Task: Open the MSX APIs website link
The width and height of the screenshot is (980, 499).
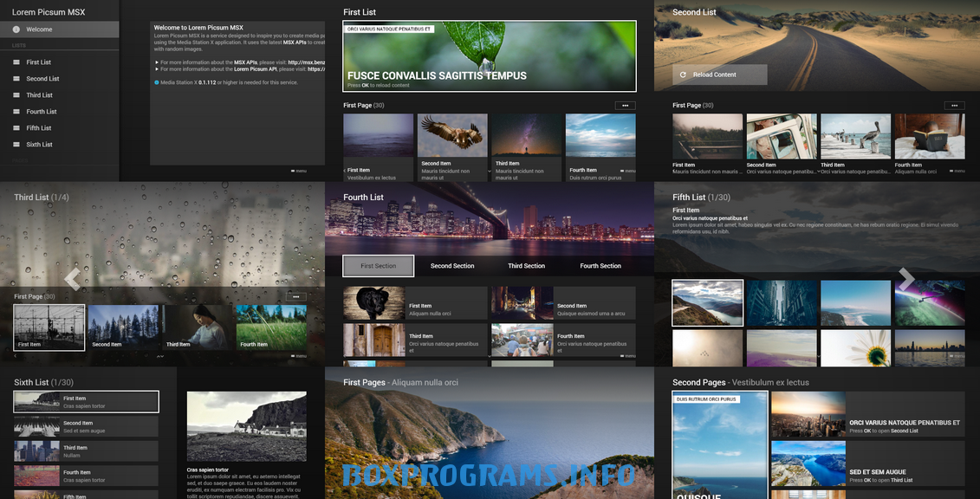Action: pos(306,62)
